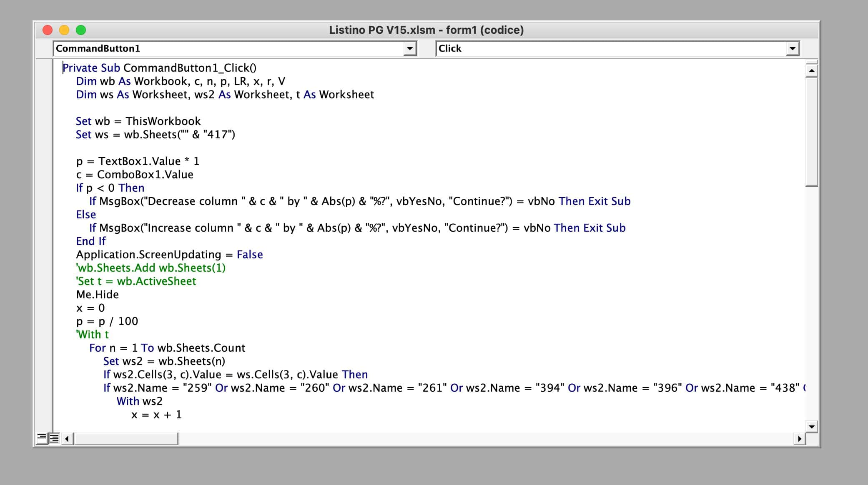This screenshot has height=485, width=868.
Task: Click the horizontal scrollbar left arrow
Action: (x=67, y=439)
